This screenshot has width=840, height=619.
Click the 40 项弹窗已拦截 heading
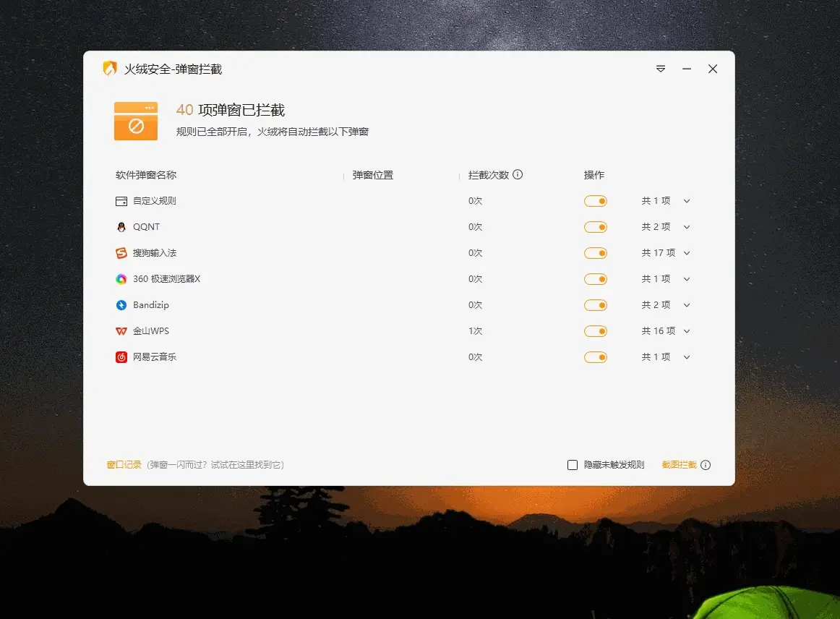(231, 111)
